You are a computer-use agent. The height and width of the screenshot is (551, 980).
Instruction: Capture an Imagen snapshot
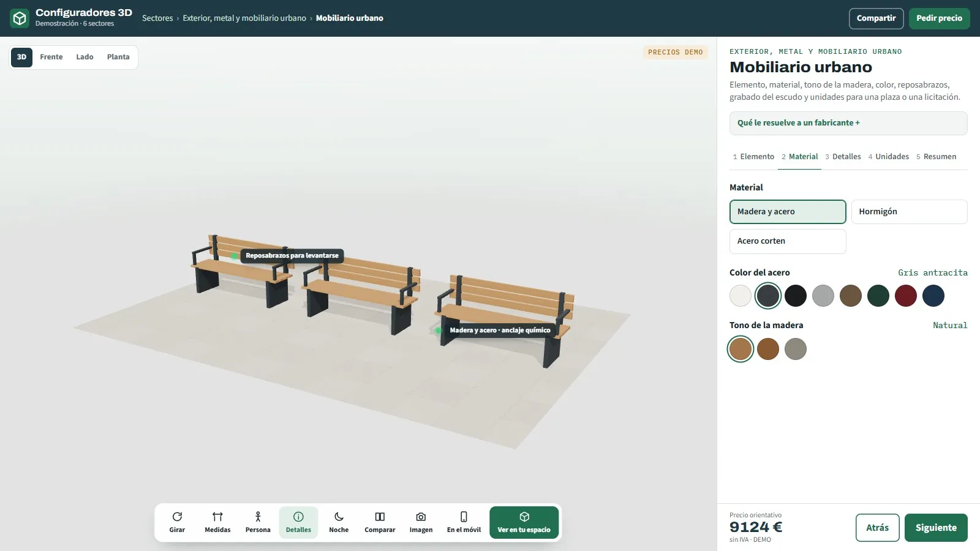tap(421, 522)
